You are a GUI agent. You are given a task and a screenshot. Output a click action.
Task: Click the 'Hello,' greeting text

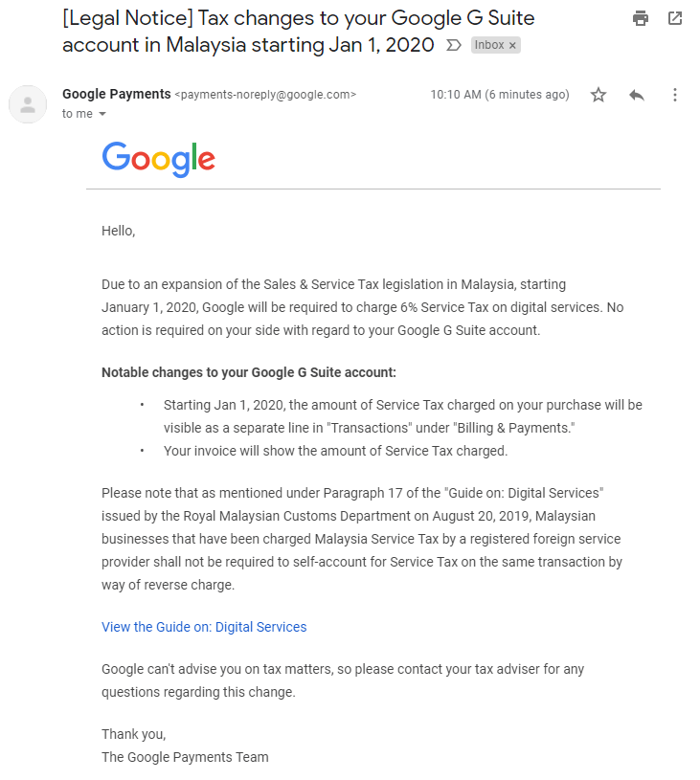[x=119, y=231]
